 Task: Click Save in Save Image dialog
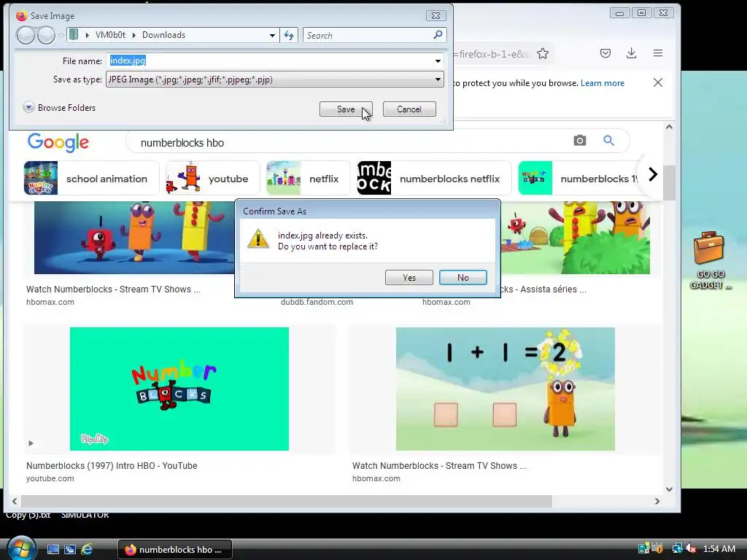pyautogui.click(x=346, y=109)
